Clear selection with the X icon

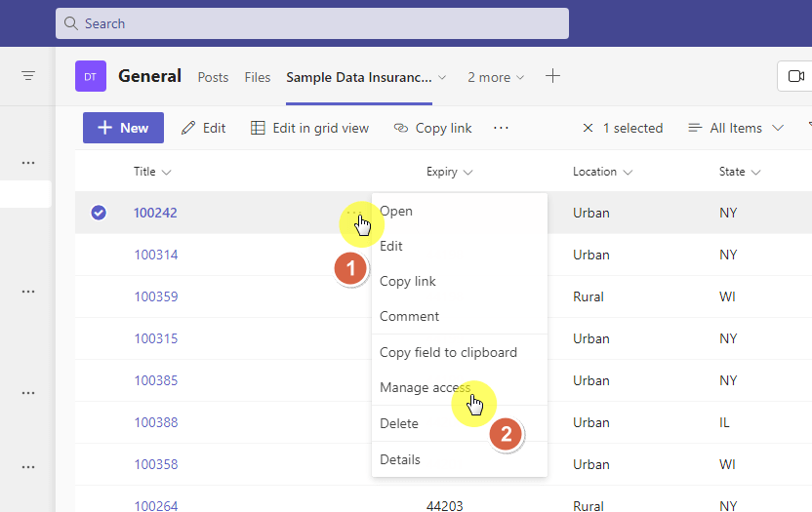click(588, 128)
